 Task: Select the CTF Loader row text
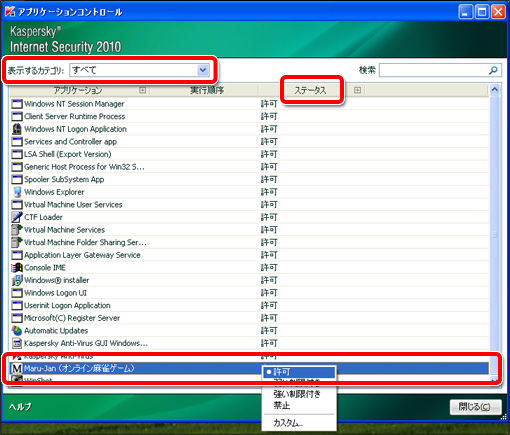(x=43, y=217)
